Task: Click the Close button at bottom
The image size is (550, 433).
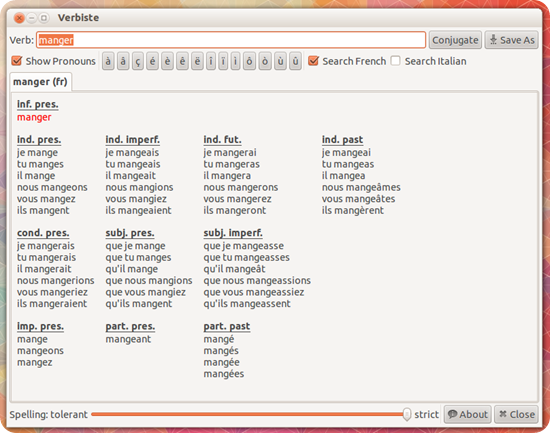Action: pos(516,414)
